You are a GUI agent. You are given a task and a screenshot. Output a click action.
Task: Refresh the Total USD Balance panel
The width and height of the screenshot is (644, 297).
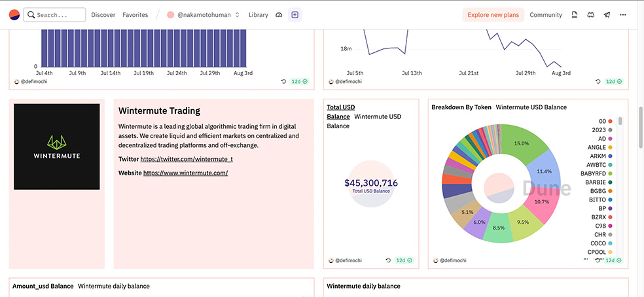pos(388,260)
